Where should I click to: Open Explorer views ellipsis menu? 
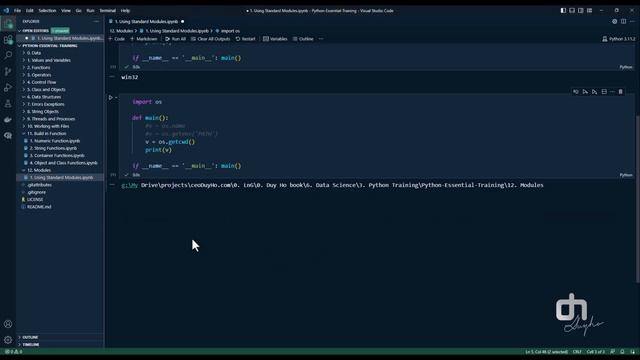(96, 21)
